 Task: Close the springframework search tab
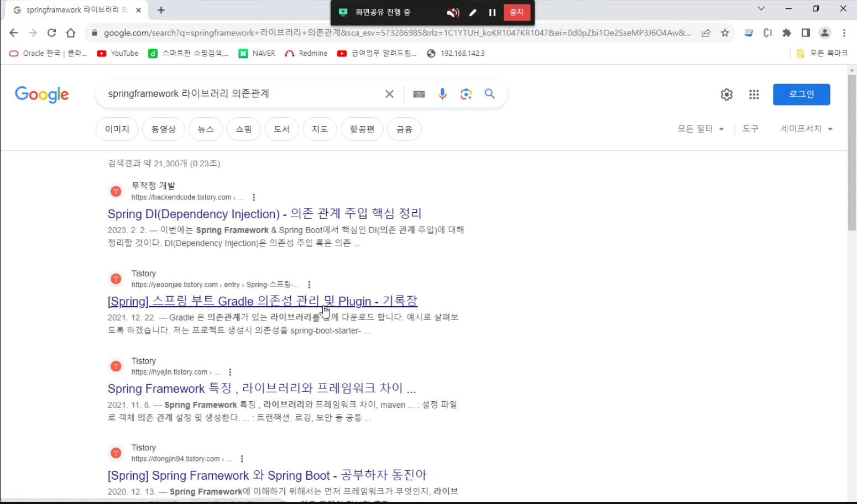(138, 10)
